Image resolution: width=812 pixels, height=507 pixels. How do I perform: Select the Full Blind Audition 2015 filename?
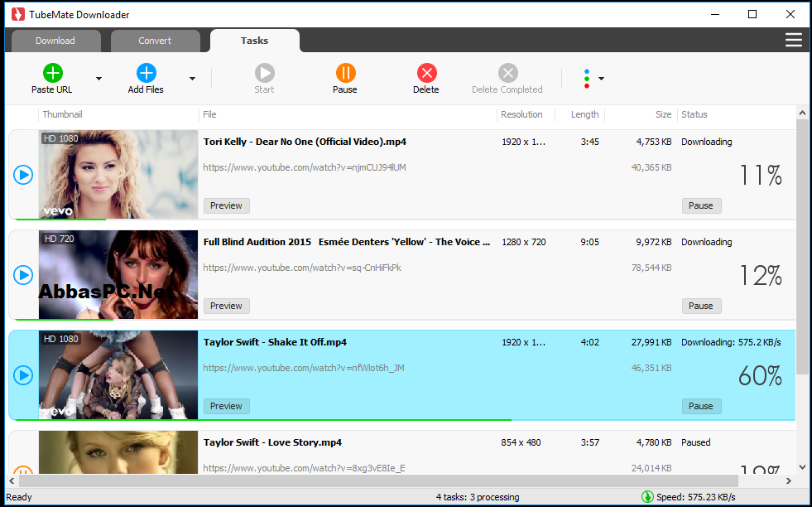(x=347, y=242)
